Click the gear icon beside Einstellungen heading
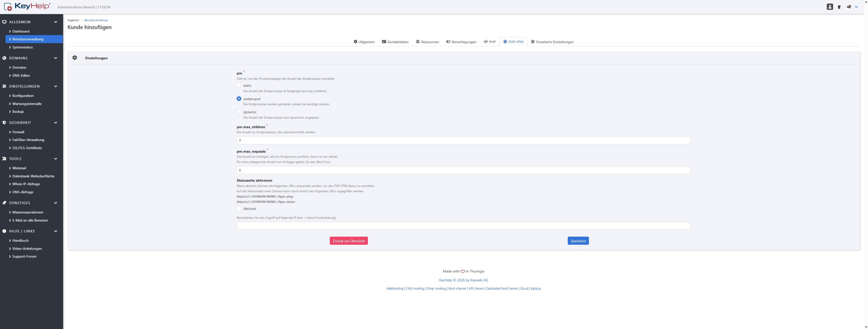This screenshot has width=868, height=329. tap(75, 58)
